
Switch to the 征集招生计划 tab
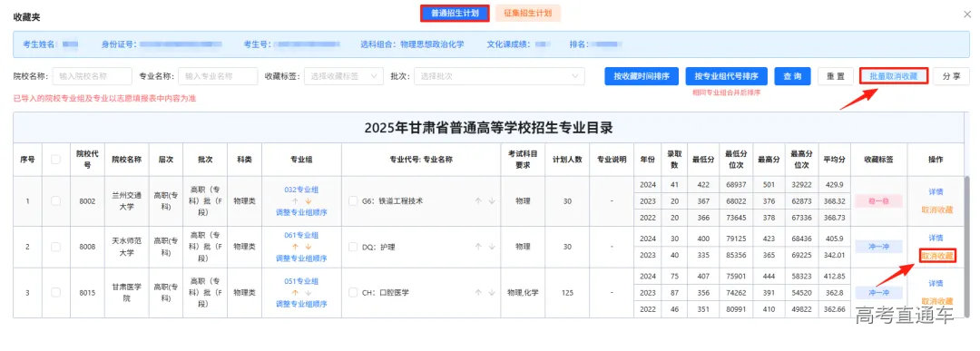527,13
